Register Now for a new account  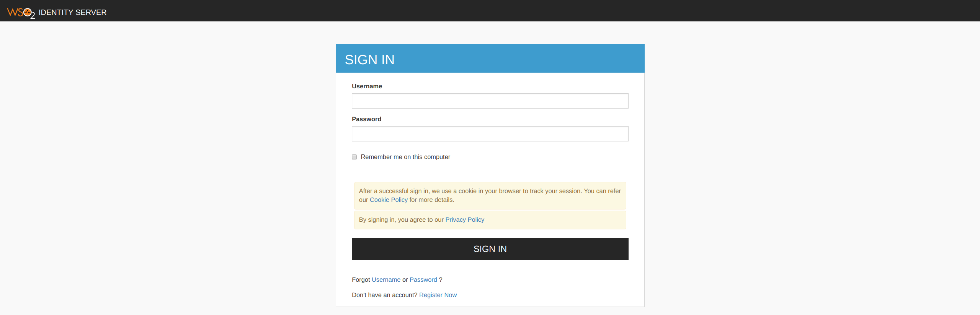click(x=438, y=295)
